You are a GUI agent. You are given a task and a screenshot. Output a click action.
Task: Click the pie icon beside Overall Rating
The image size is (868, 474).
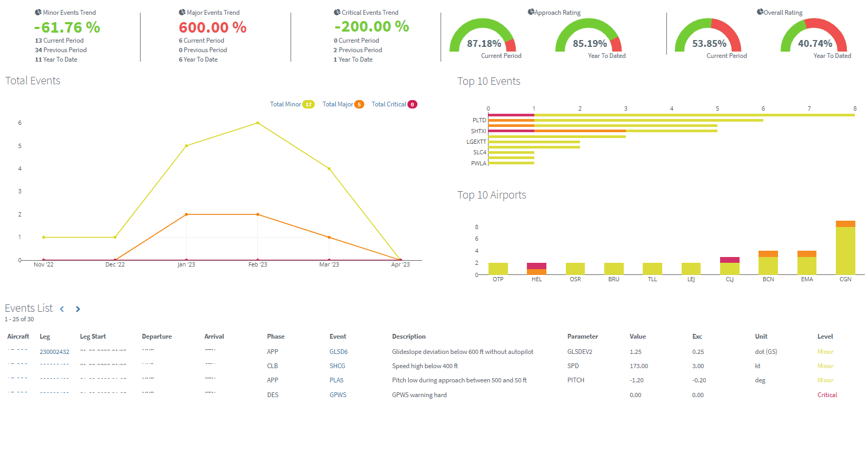pos(760,12)
